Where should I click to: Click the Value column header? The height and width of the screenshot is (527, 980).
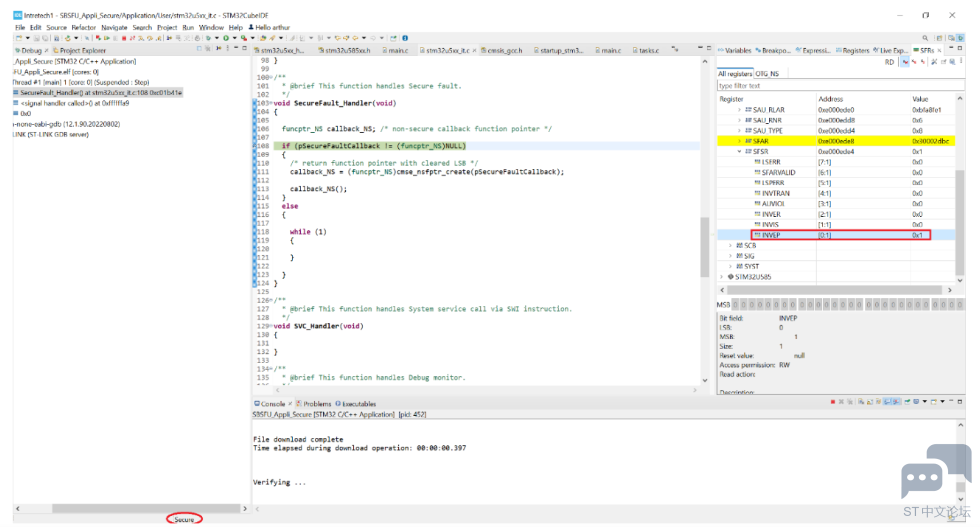click(x=920, y=99)
